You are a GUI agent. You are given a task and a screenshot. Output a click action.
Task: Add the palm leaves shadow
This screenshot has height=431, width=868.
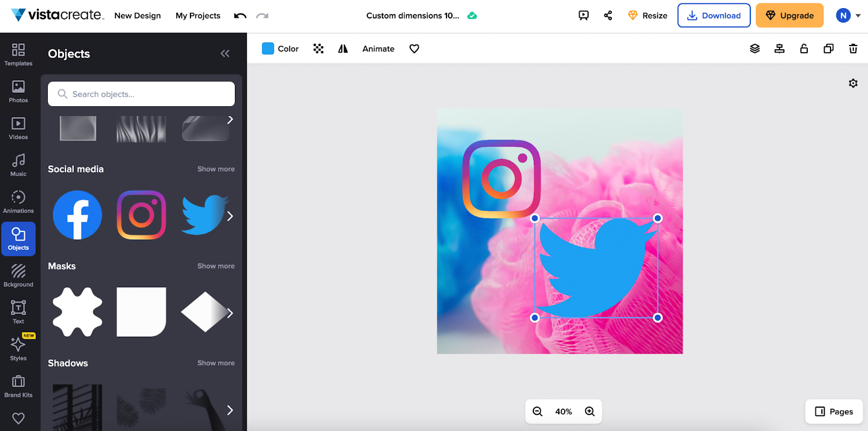[x=142, y=408]
